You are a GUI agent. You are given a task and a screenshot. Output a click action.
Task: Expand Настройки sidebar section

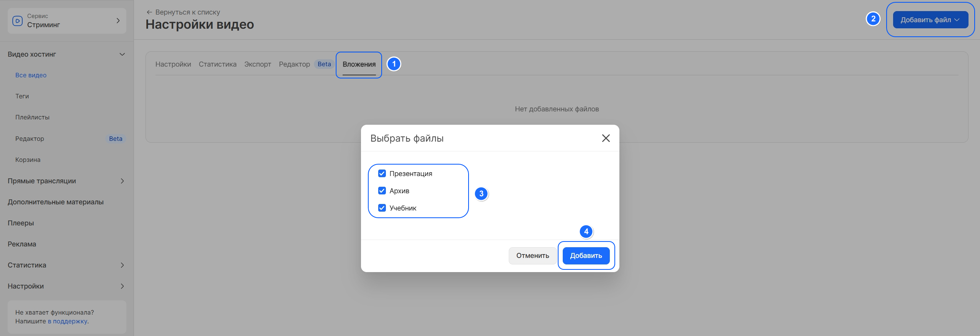pos(122,286)
